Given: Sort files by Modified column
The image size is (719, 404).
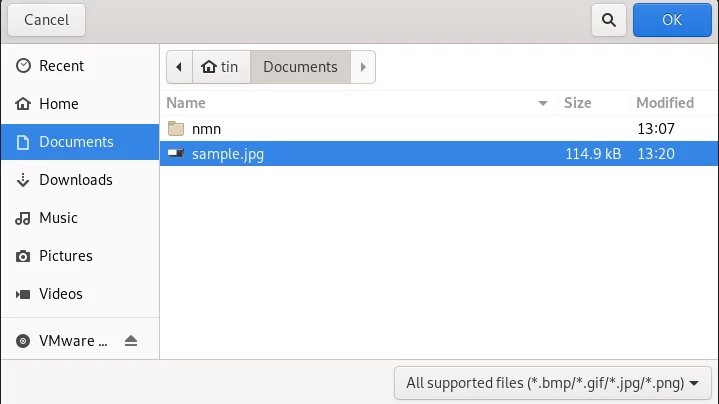Looking at the screenshot, I should click(673, 103).
